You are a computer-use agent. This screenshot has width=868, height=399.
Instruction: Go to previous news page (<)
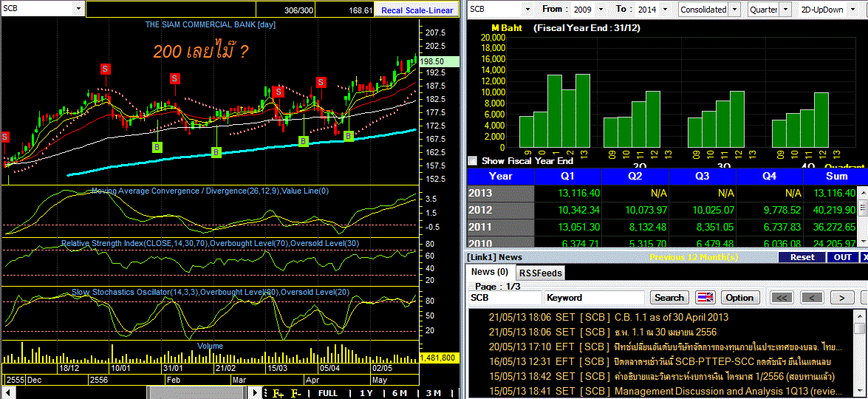click(x=812, y=297)
